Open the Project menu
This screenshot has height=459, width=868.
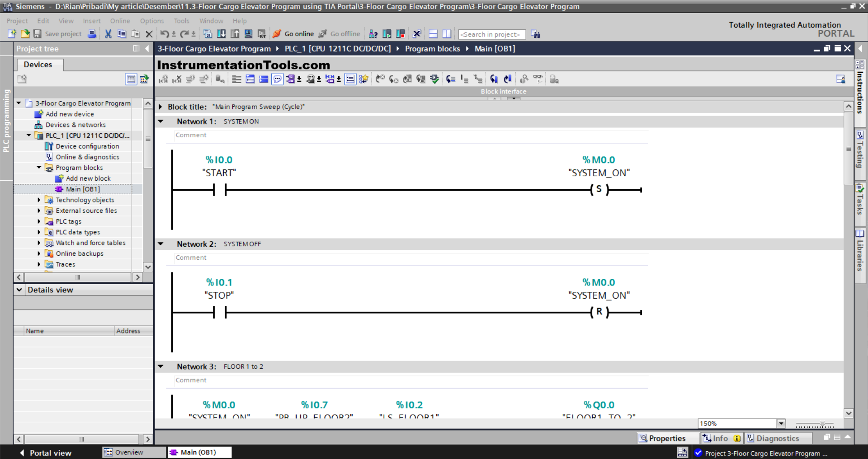click(17, 21)
